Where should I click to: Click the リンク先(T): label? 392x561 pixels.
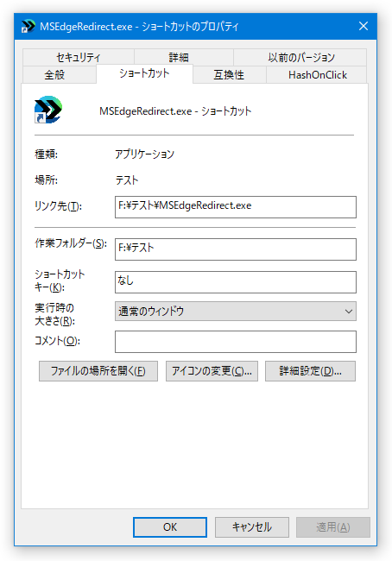pyautogui.click(x=59, y=206)
